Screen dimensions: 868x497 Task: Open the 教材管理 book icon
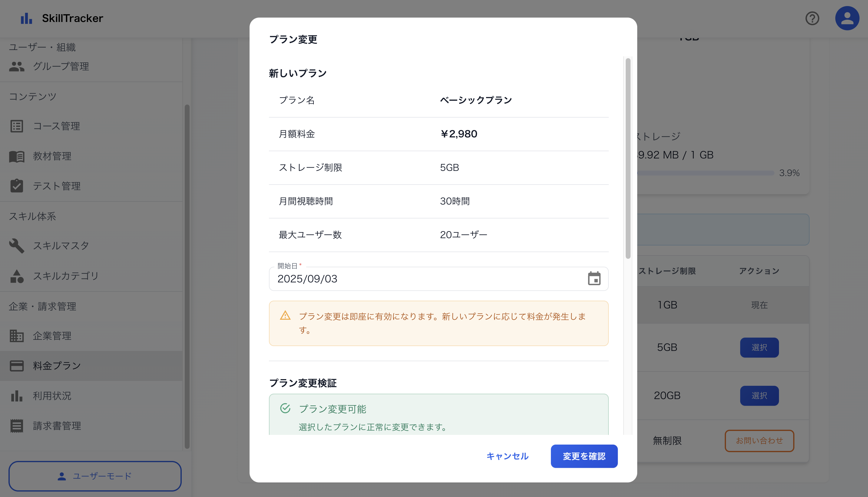(17, 156)
